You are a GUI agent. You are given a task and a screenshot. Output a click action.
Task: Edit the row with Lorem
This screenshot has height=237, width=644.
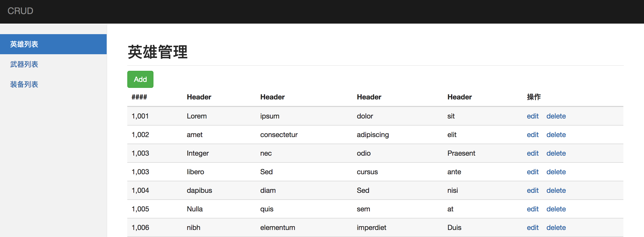[533, 116]
